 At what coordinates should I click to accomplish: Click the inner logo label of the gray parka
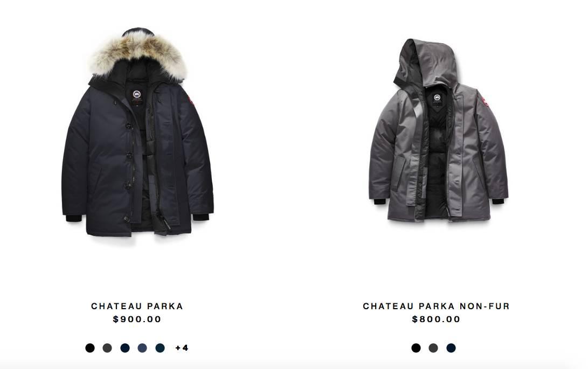coord(437,99)
